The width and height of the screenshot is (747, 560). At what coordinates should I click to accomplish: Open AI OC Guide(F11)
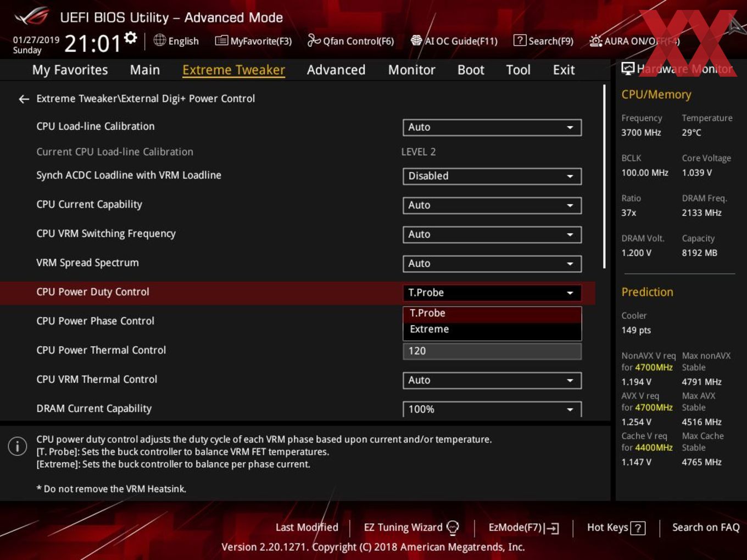tap(454, 41)
